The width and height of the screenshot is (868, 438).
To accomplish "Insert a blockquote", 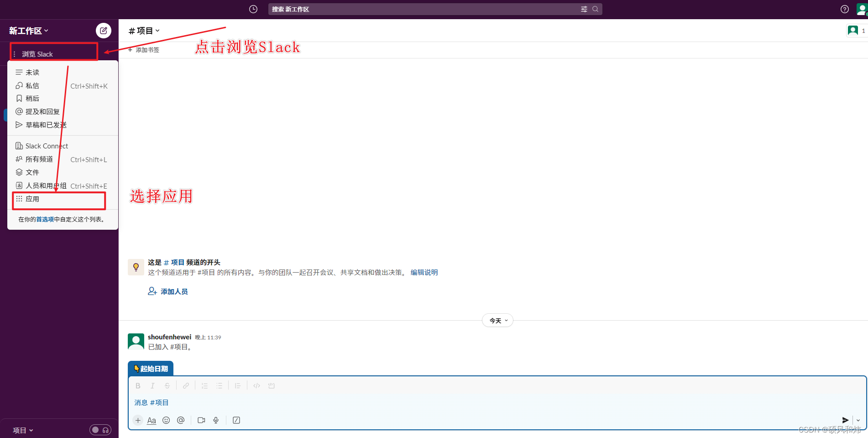I will 237,385.
